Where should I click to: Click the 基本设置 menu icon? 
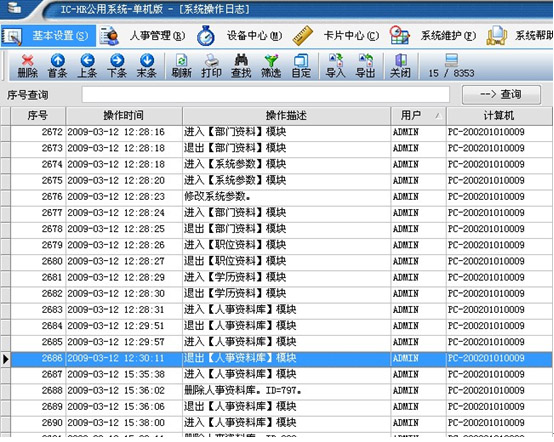tap(12, 36)
